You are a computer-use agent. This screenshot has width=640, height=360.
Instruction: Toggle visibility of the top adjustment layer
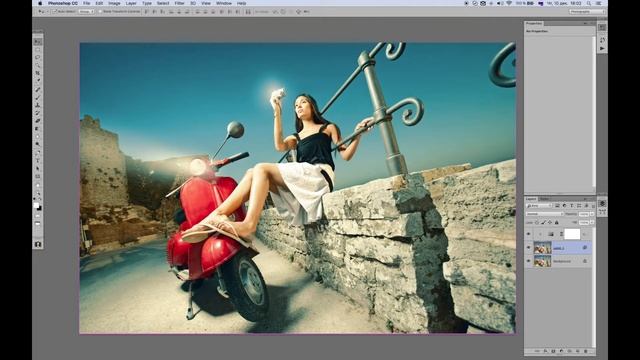click(x=529, y=234)
